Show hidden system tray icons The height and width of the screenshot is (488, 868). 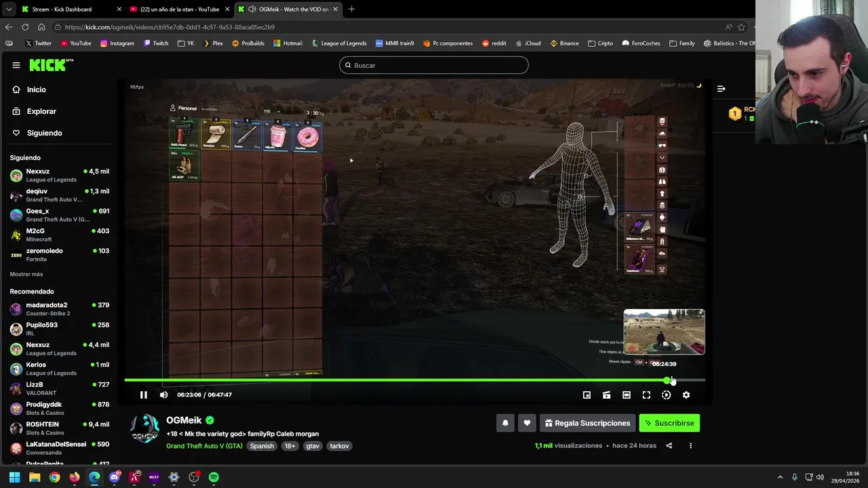point(780,477)
